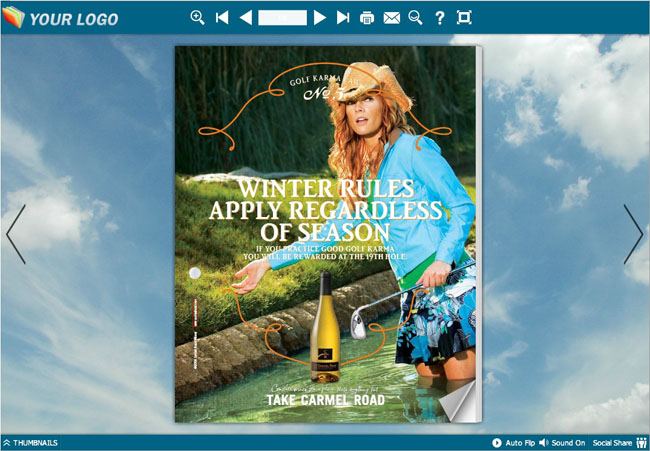
Task: Click the large right side arrow
Action: point(633,234)
